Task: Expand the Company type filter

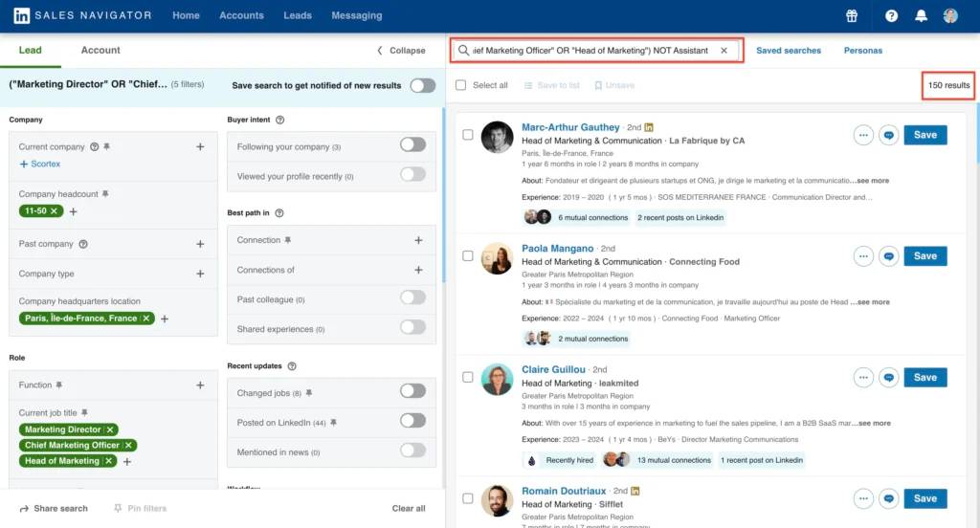Action: (x=200, y=274)
